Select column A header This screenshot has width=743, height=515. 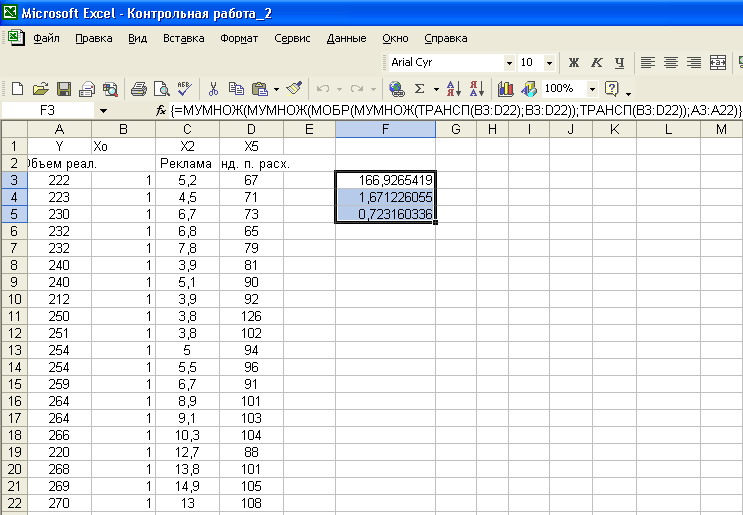pos(59,129)
